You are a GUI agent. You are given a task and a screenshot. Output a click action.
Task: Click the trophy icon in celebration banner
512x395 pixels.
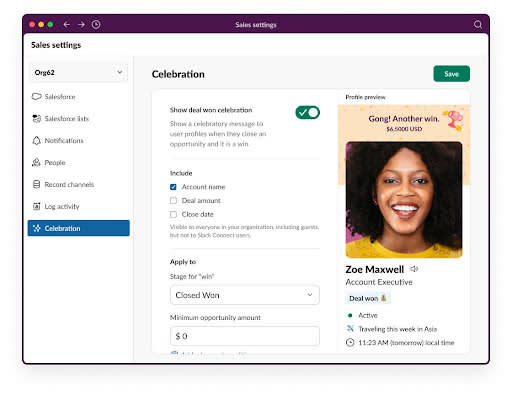click(455, 120)
